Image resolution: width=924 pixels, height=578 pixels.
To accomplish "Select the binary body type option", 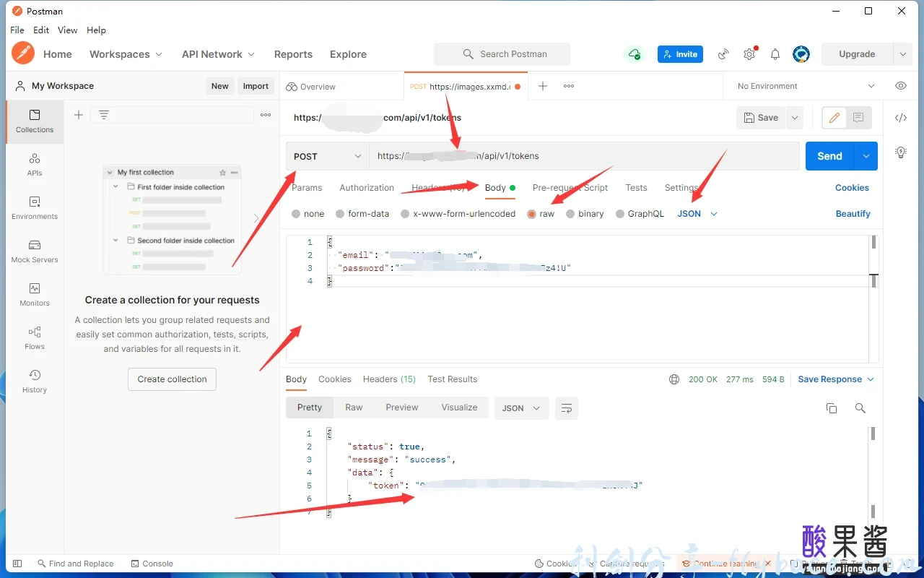I will 570,214.
